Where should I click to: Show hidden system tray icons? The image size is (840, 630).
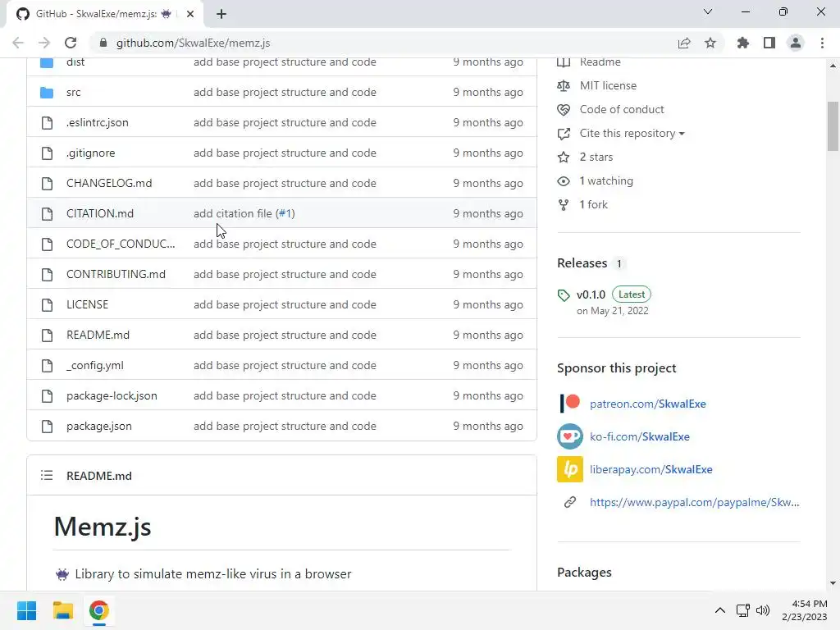720,610
